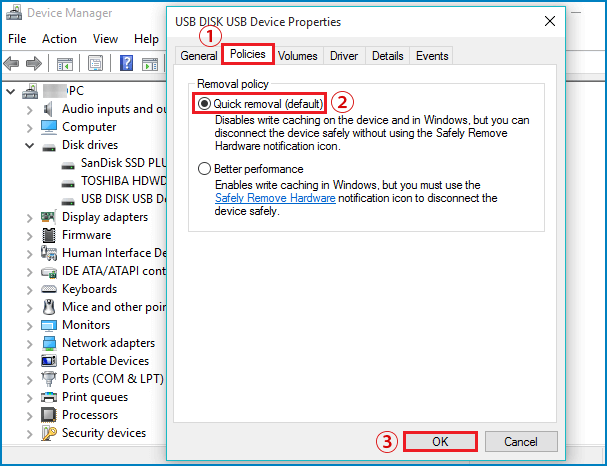The image size is (607, 466).
Task: Expand the Keyboards node
Action: coord(30,290)
